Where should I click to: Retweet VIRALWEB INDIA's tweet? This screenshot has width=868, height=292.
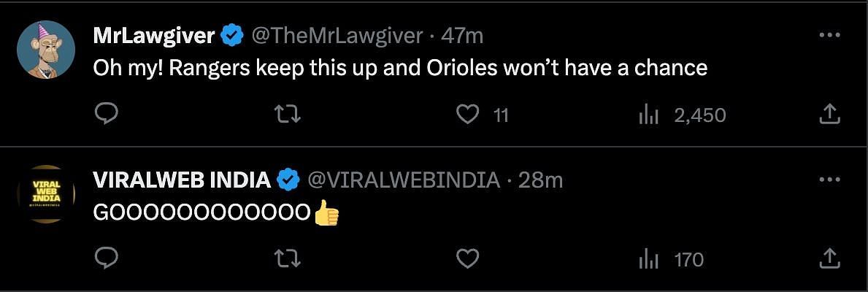click(287, 258)
